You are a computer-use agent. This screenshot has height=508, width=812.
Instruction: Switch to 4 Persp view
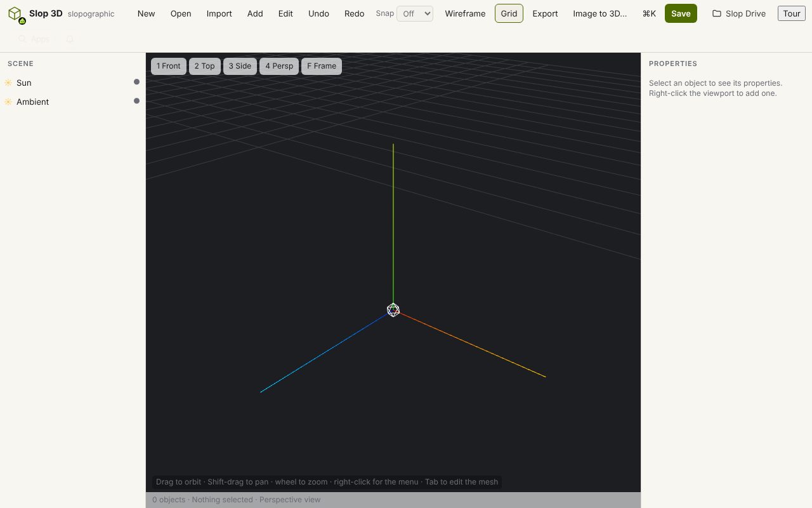click(x=279, y=66)
